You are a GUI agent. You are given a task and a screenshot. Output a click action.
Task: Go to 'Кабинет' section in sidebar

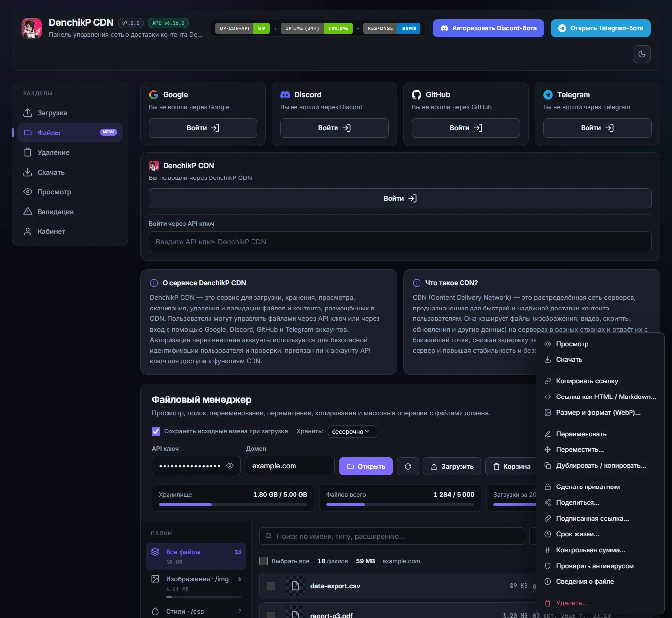click(70, 231)
